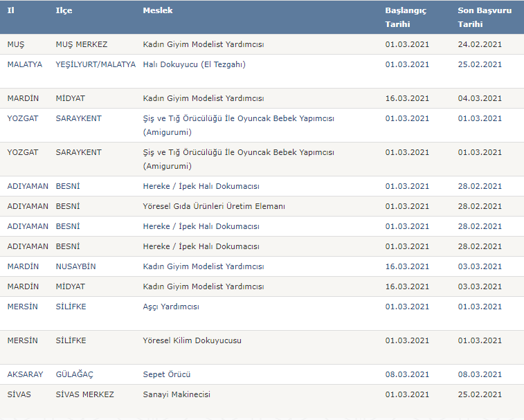Select the Başlangıç Tarihi column header
This screenshot has height=420, width=524.
tap(406, 17)
